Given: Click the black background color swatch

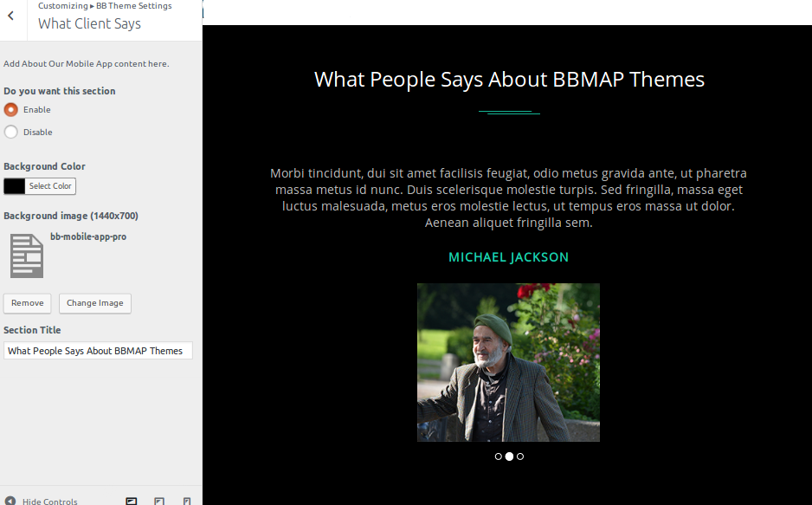Looking at the screenshot, I should point(15,186).
